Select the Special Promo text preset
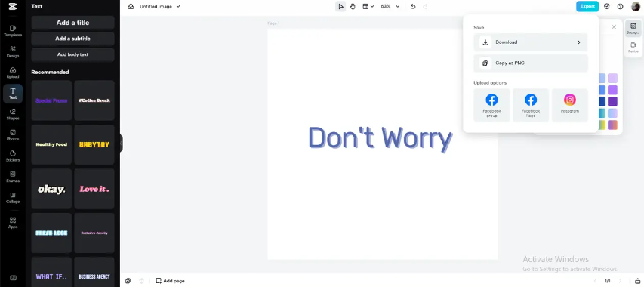The width and height of the screenshot is (644, 287). tap(51, 100)
